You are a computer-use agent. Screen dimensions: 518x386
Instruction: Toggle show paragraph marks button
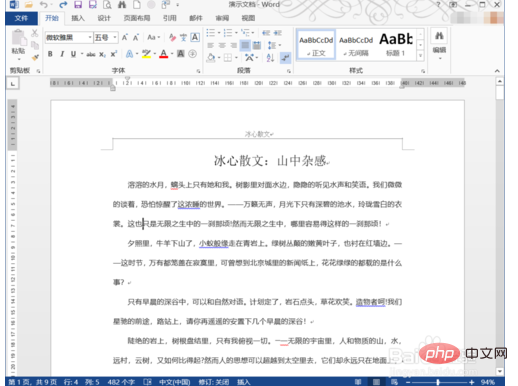[285, 58]
